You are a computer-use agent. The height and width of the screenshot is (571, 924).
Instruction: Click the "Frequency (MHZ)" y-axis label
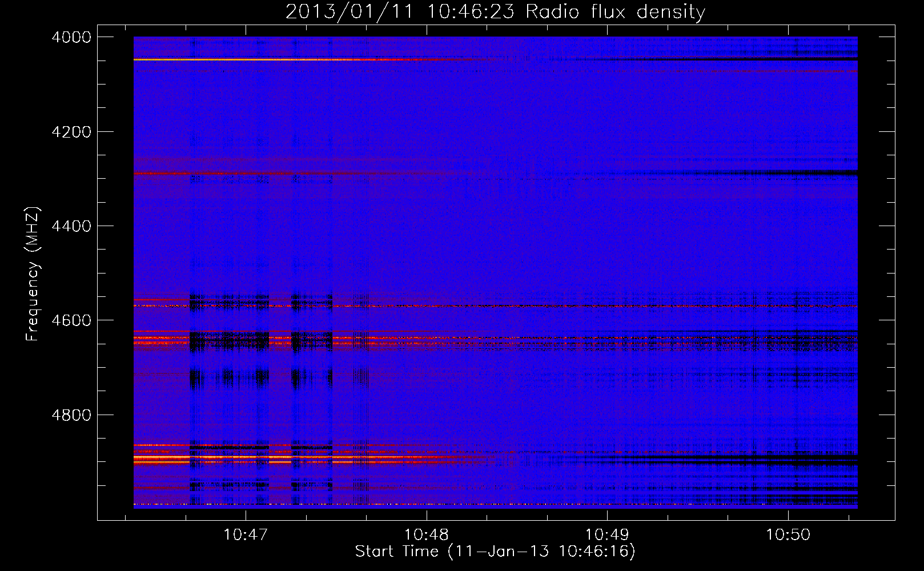point(33,274)
